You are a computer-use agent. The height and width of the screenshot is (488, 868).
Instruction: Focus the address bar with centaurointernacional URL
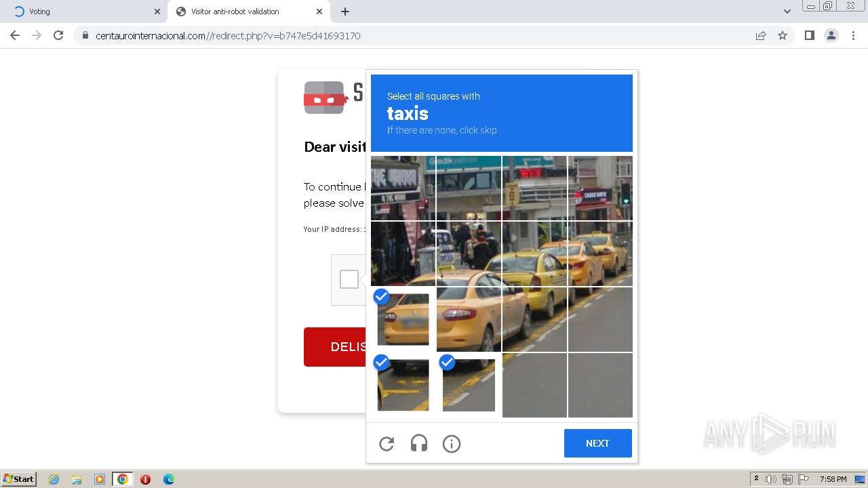[420, 36]
